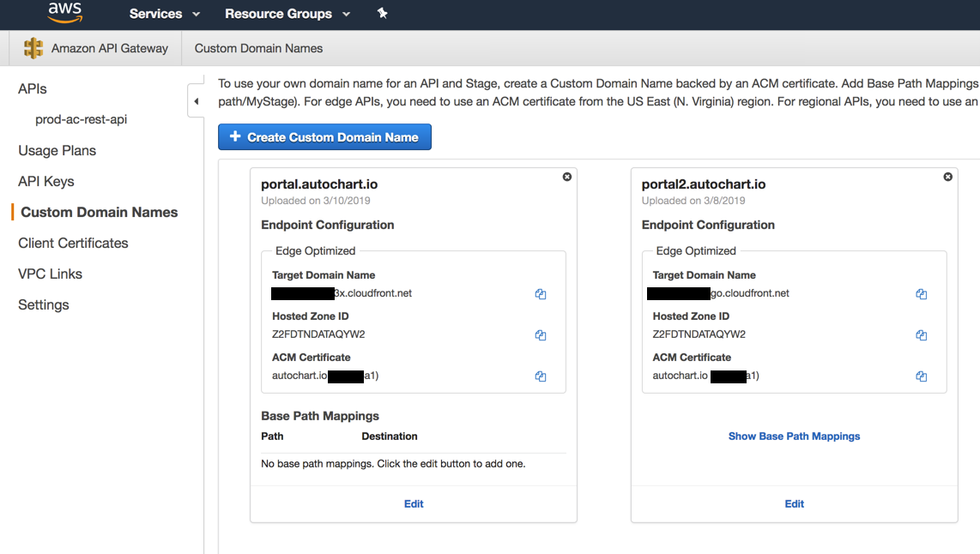Open API Keys section

click(46, 181)
